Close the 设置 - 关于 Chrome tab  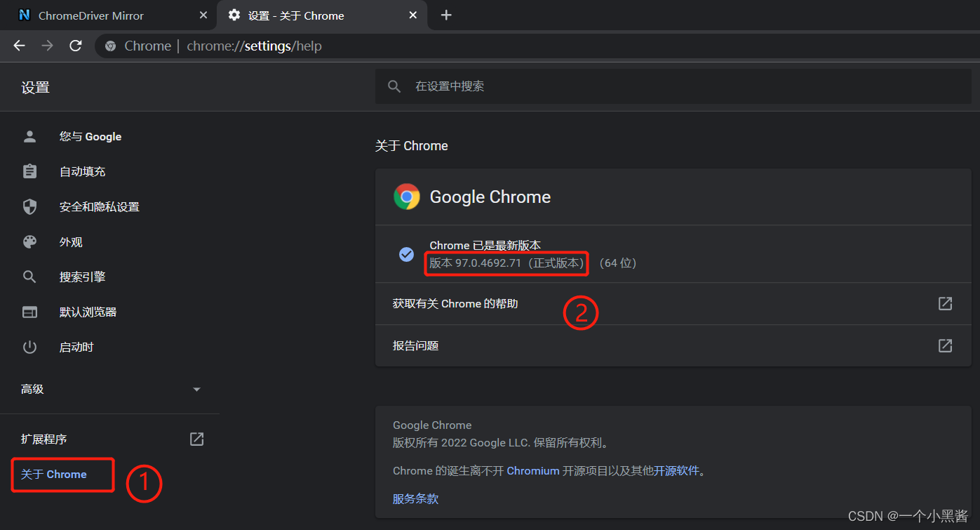pos(413,15)
